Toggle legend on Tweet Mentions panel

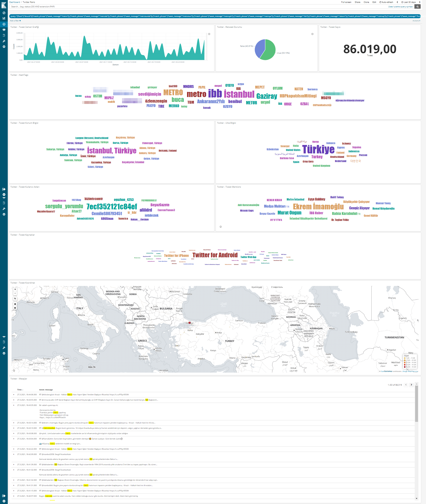221,227
